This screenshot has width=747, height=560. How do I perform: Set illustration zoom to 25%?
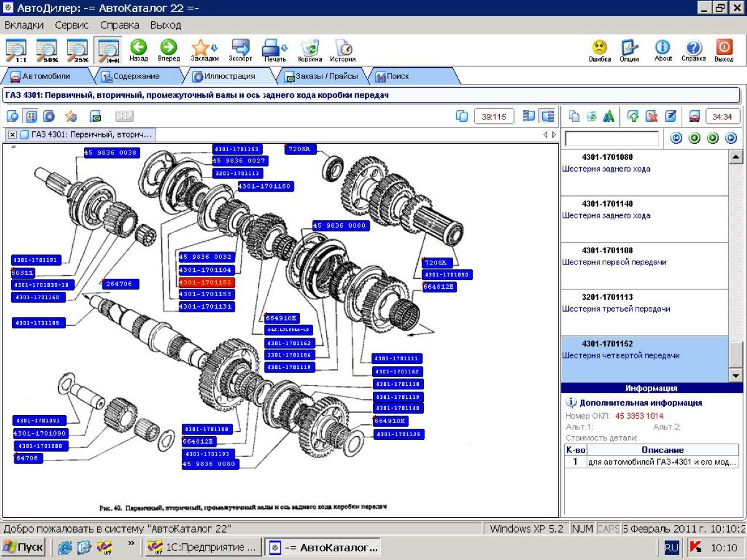tap(78, 50)
